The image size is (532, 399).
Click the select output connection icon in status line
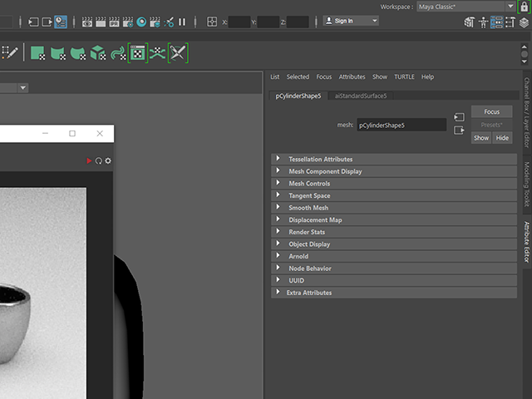[47, 22]
